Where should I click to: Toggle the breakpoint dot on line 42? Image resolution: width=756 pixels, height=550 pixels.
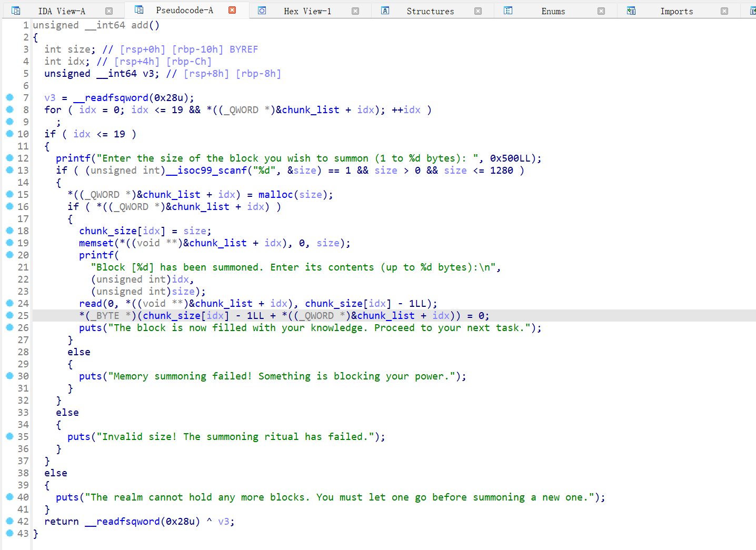pyautogui.click(x=9, y=521)
